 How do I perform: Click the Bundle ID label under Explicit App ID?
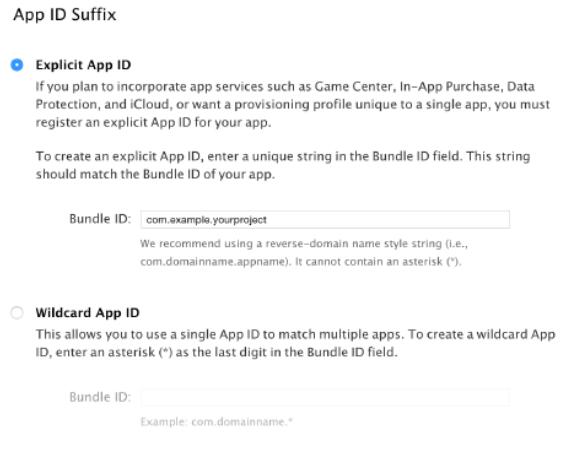pyautogui.click(x=100, y=219)
